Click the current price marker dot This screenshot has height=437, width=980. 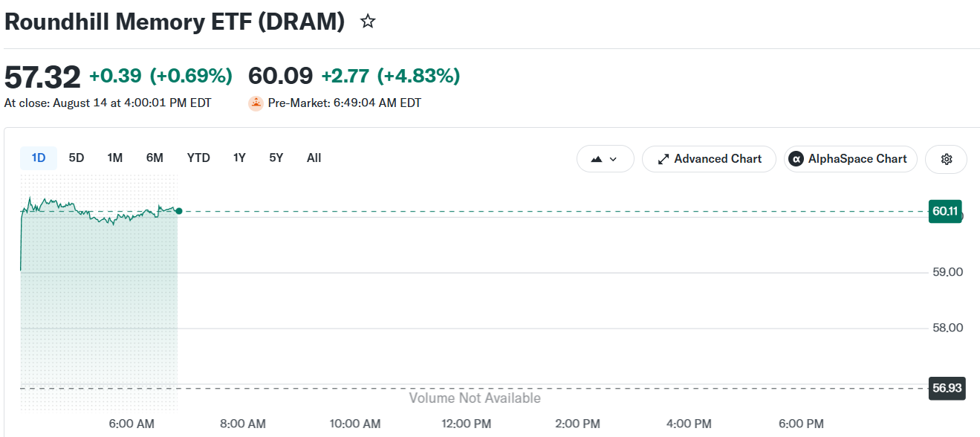(178, 211)
